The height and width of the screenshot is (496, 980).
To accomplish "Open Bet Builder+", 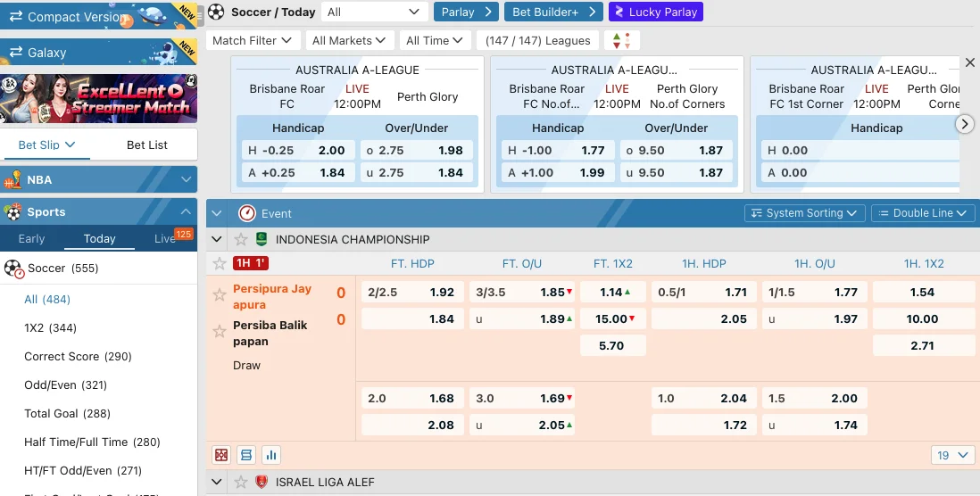I will (553, 12).
